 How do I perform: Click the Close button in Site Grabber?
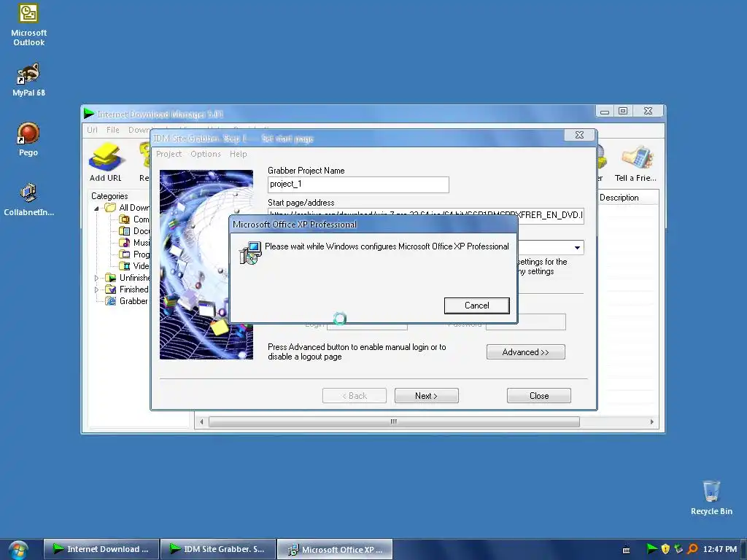(x=539, y=396)
